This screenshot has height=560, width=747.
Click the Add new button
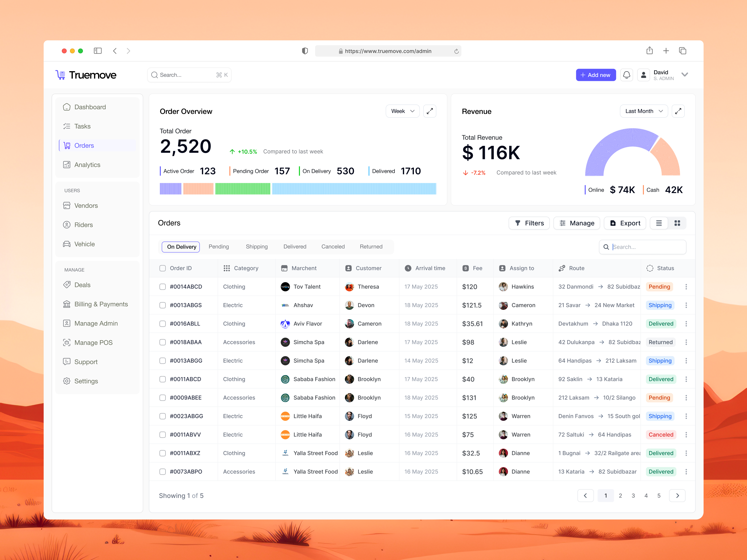[x=596, y=75]
